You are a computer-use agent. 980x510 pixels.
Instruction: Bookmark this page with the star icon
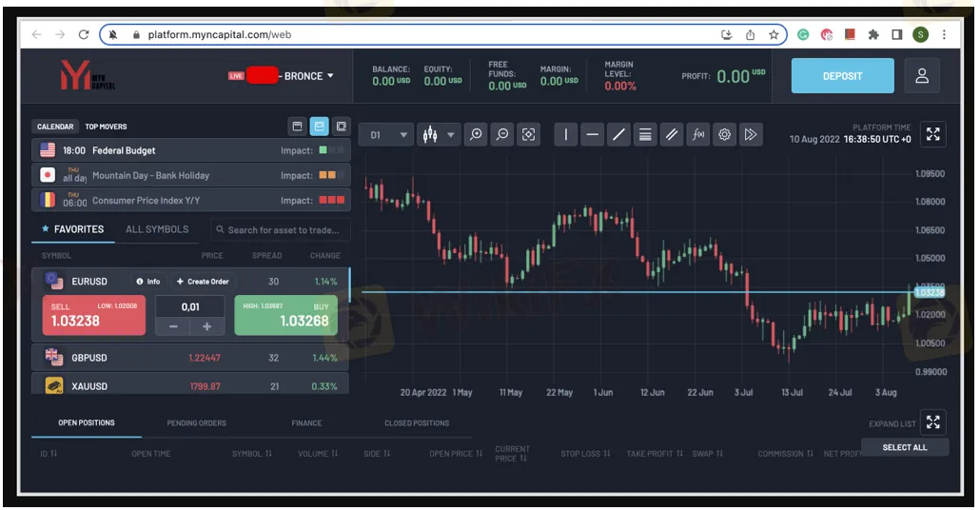[774, 34]
